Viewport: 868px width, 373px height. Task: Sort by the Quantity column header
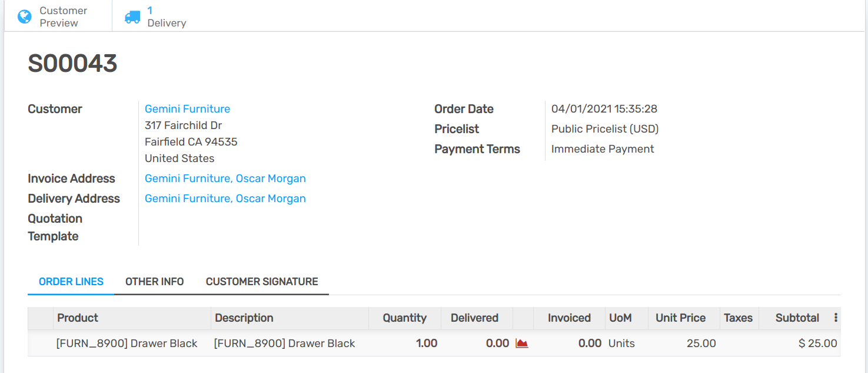coord(404,318)
